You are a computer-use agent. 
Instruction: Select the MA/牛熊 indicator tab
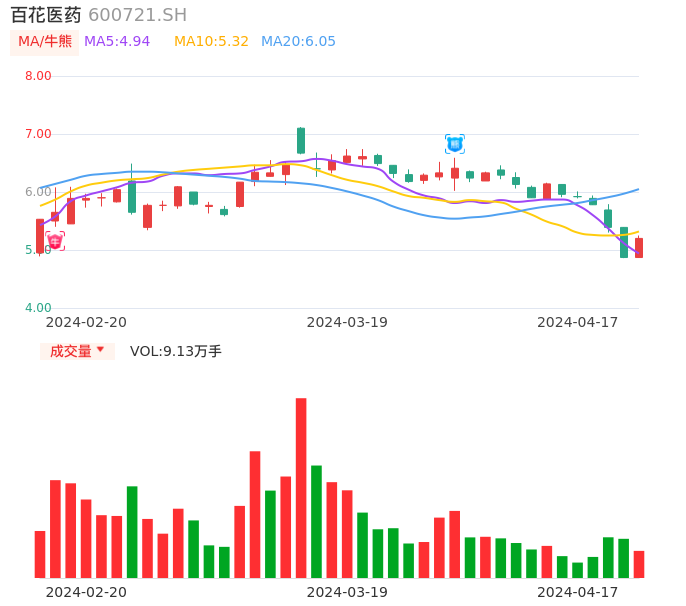coord(45,42)
